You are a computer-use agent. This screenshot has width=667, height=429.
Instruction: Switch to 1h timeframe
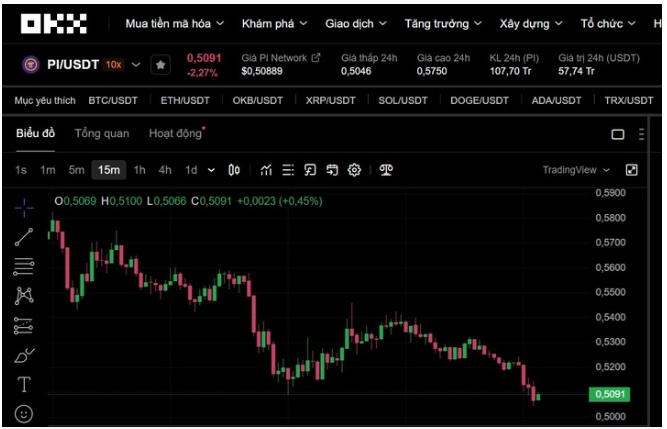tap(140, 170)
